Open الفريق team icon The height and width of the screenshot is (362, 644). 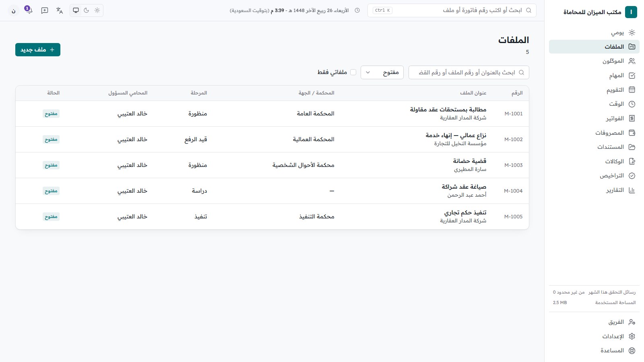632,322
